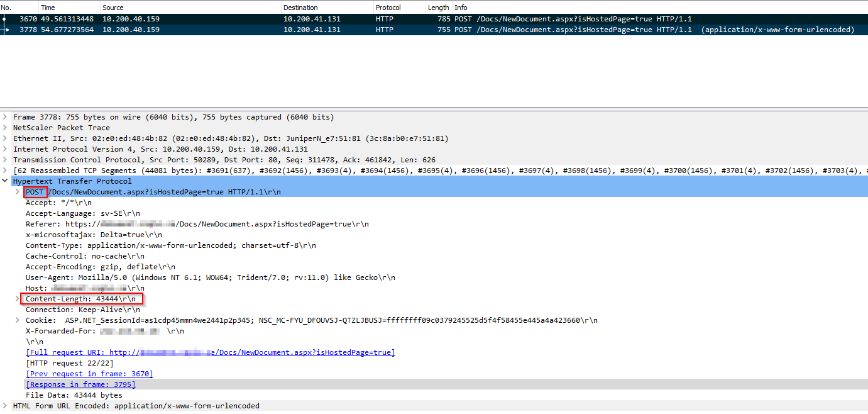Expand the HTML Form URL Encoded section

click(x=6, y=406)
